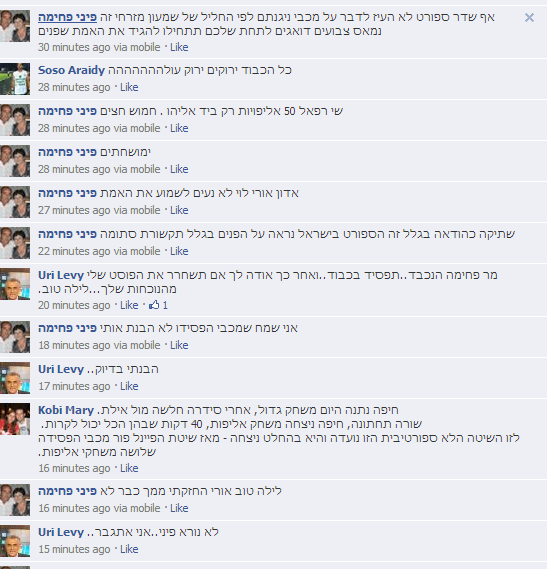Screen dimensions: 547x569
Task: Like Kobi Mary's comment from 16 minutes ago
Action: [129, 468]
